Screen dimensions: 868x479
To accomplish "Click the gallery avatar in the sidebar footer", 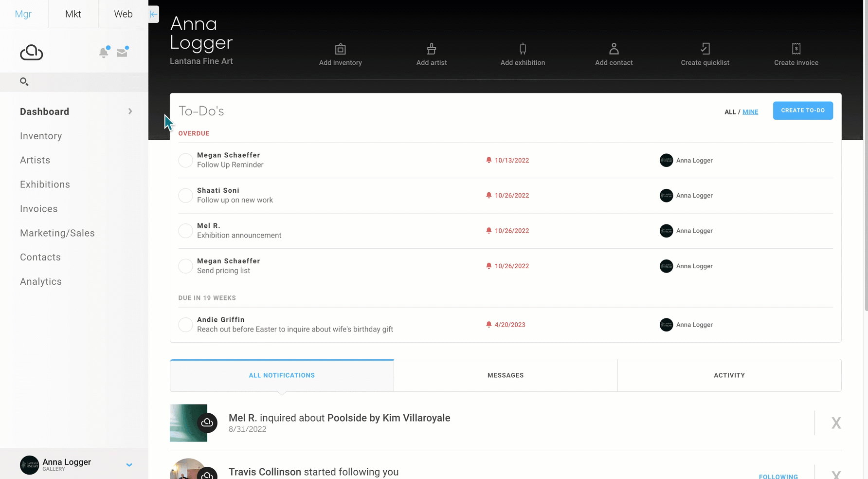I will [x=29, y=465].
